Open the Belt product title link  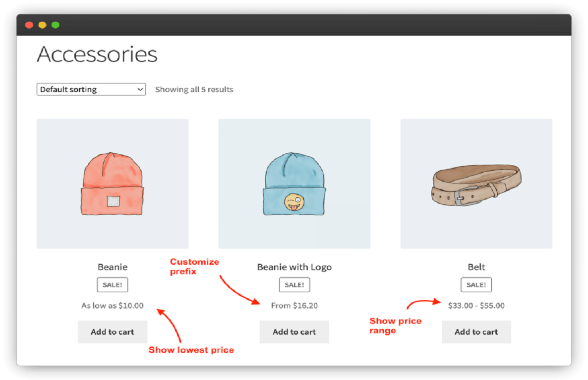pos(476,267)
